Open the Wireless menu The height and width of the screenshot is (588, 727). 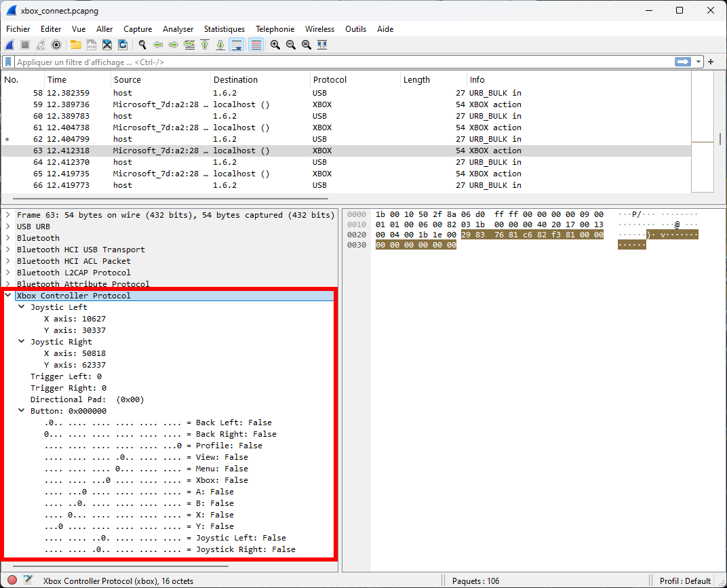pos(319,28)
